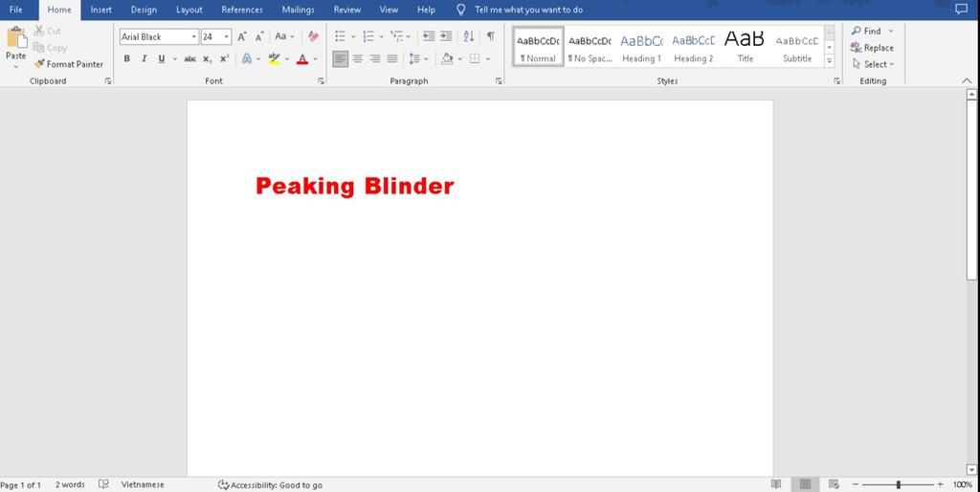
Task: Open font color dropdown arrow
Action: pos(316,58)
